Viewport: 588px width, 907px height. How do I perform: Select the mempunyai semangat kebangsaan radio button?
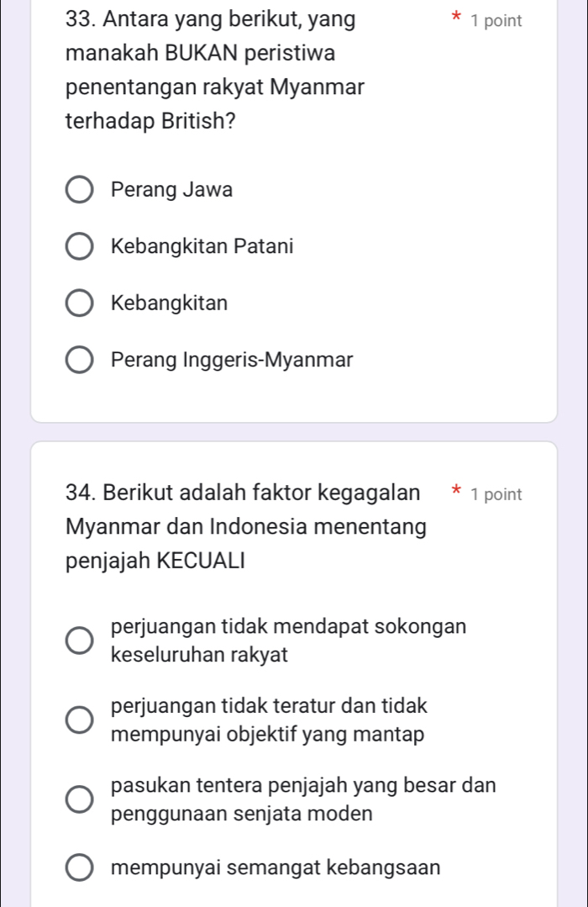(80, 867)
